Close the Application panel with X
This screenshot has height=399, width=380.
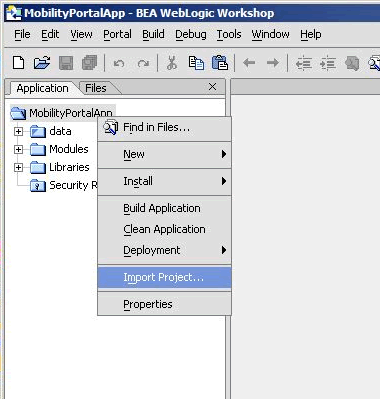tap(212, 87)
